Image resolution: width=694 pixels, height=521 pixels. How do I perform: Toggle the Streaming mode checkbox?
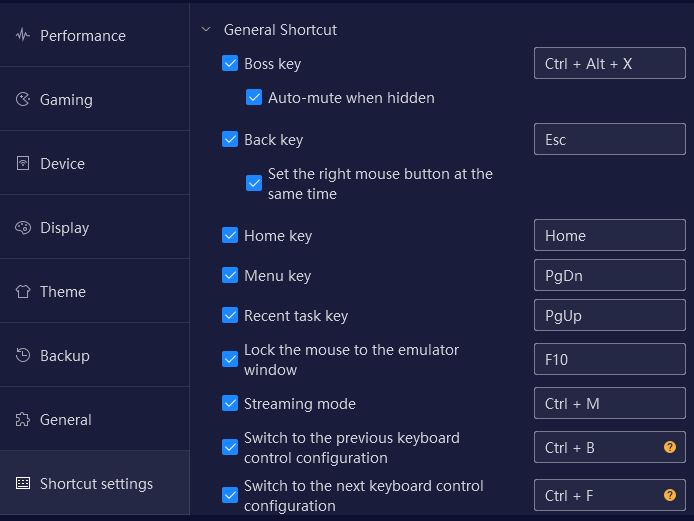(230, 403)
